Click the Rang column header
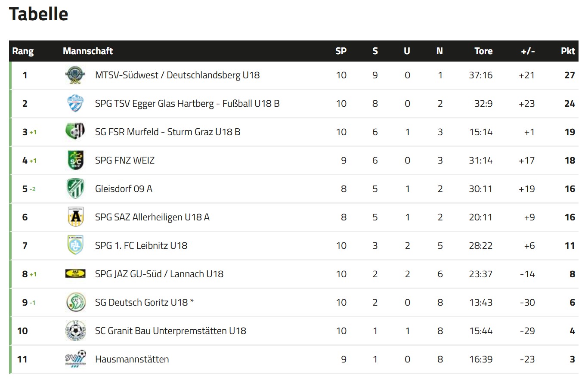The height and width of the screenshot is (384, 588). point(23,51)
